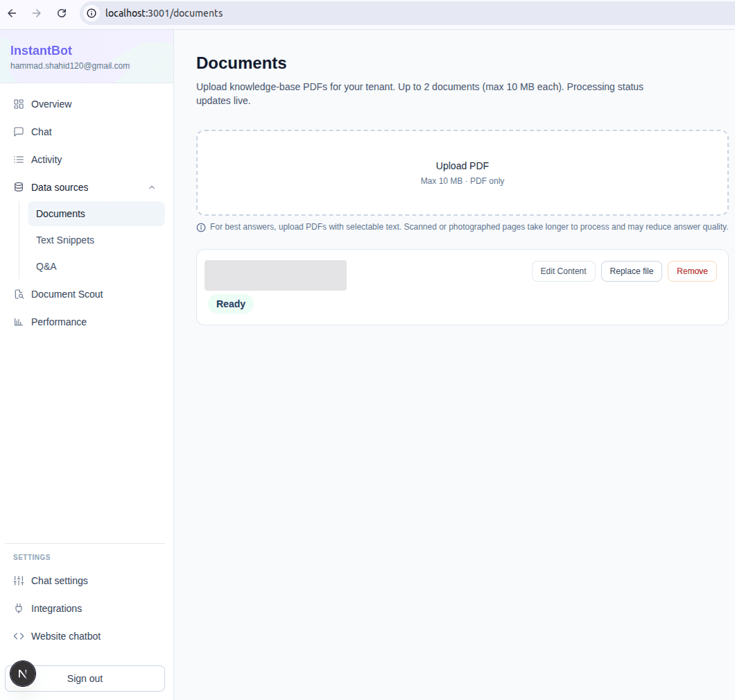This screenshot has height=700, width=735.
Task: Click the InstantBot logo text
Action: (41, 50)
